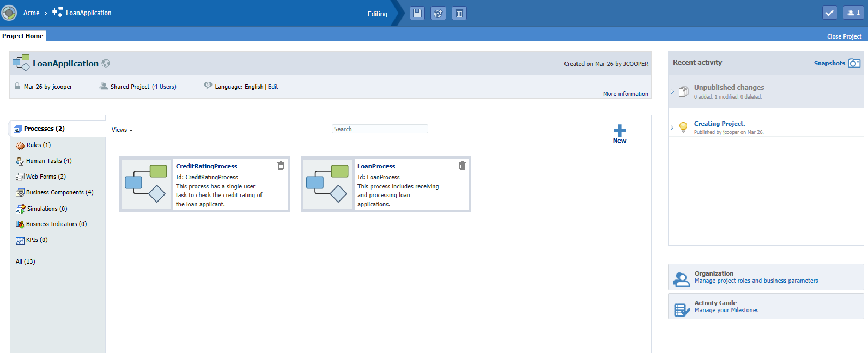Expand the Creating Project entry arrow
This screenshot has width=868, height=353.
click(x=672, y=127)
